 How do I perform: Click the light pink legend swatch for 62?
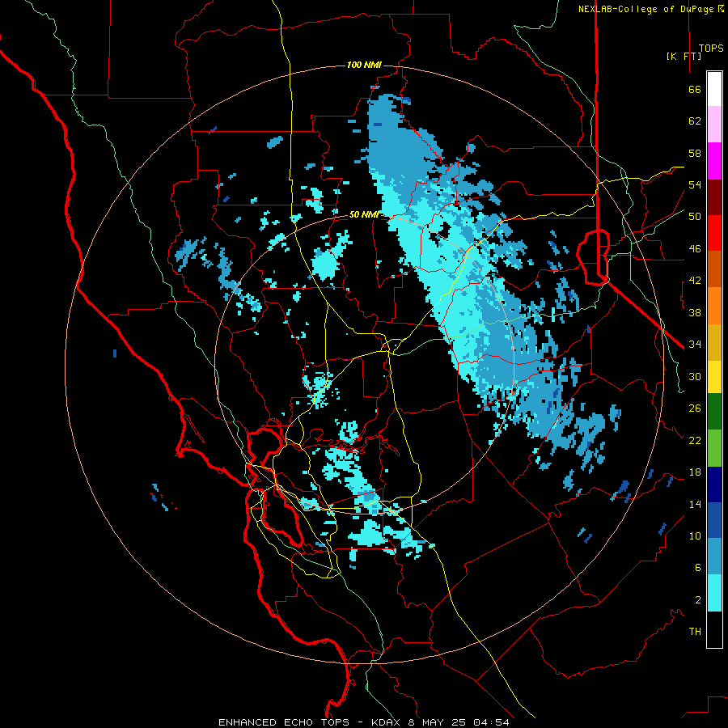click(714, 124)
